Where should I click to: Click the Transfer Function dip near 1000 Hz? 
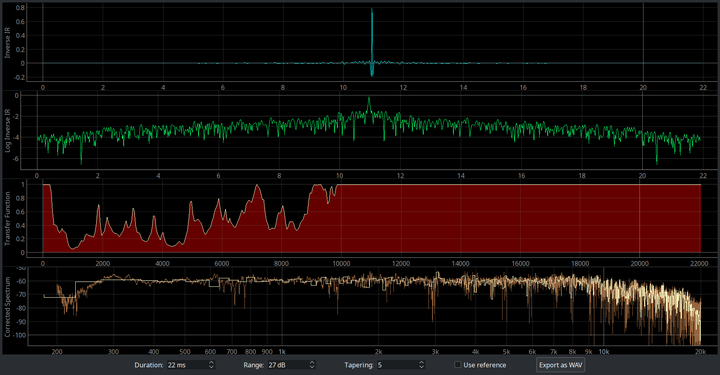(73, 248)
